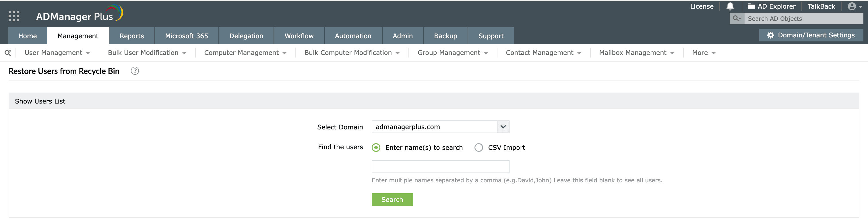The width and height of the screenshot is (868, 222).
Task: Click the green Search button
Action: 392,199
